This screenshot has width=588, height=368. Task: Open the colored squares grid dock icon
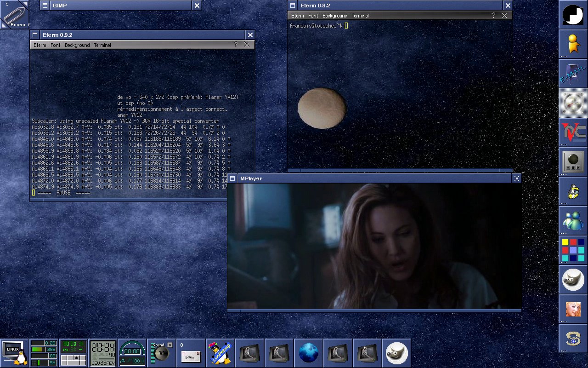pos(573,250)
